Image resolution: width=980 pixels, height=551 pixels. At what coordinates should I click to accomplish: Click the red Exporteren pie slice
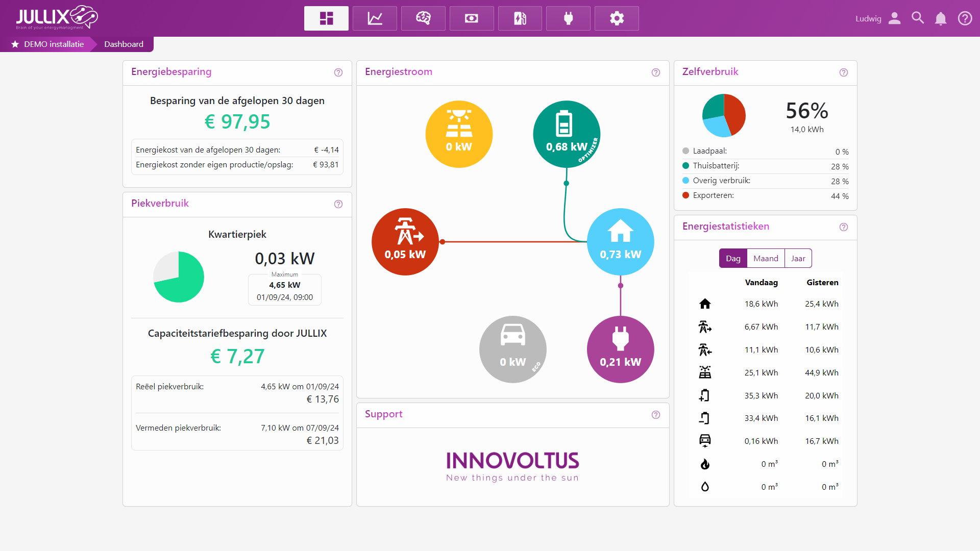pyautogui.click(x=736, y=113)
